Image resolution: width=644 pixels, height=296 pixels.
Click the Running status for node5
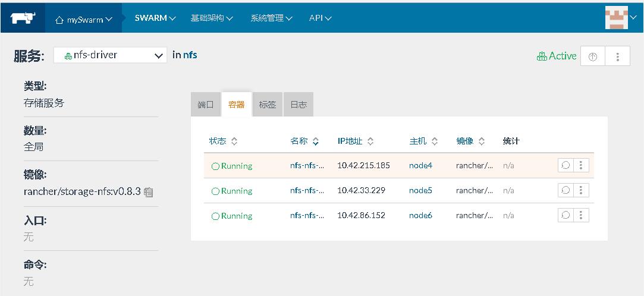(232, 191)
